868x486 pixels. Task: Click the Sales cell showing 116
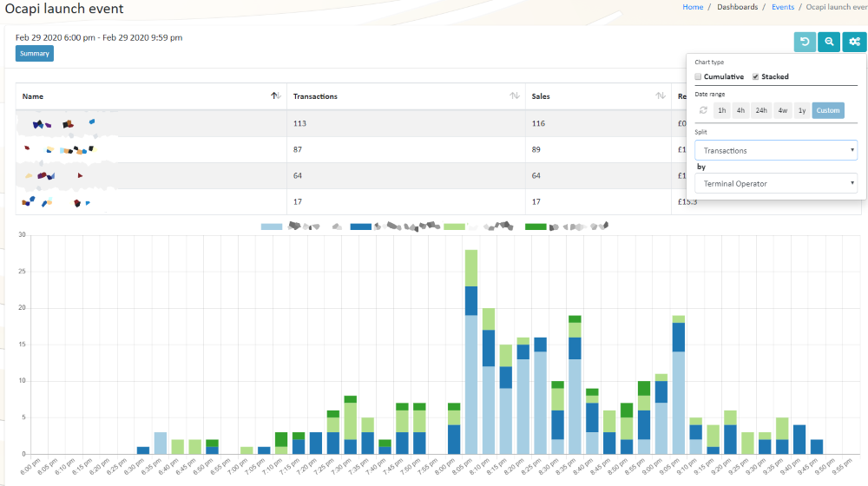click(598, 123)
